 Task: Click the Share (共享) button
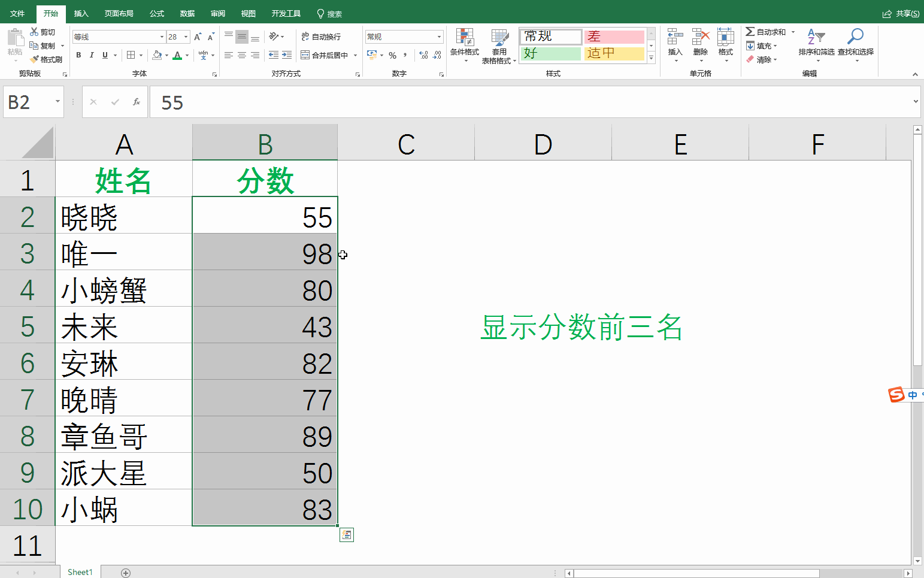[x=901, y=13]
